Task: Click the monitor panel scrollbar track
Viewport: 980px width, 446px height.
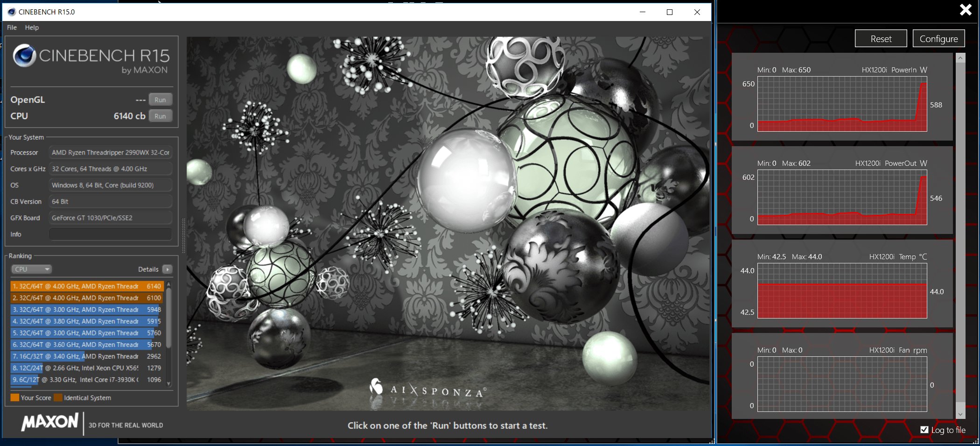Action: (x=960, y=234)
